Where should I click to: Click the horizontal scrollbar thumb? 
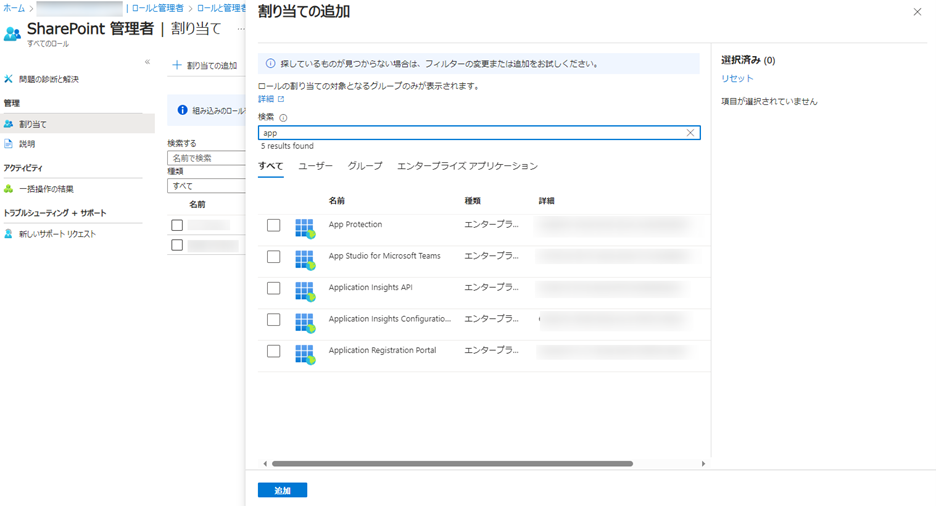(x=452, y=464)
